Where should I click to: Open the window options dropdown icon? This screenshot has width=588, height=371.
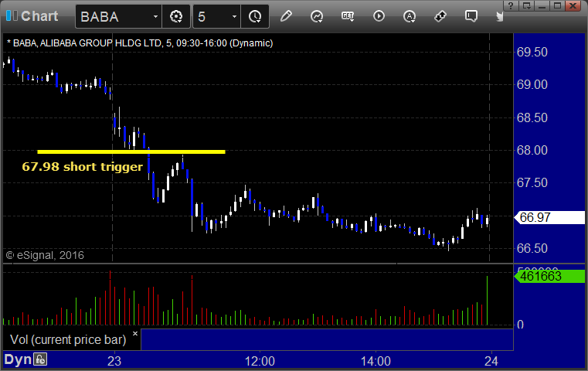[526, 5]
